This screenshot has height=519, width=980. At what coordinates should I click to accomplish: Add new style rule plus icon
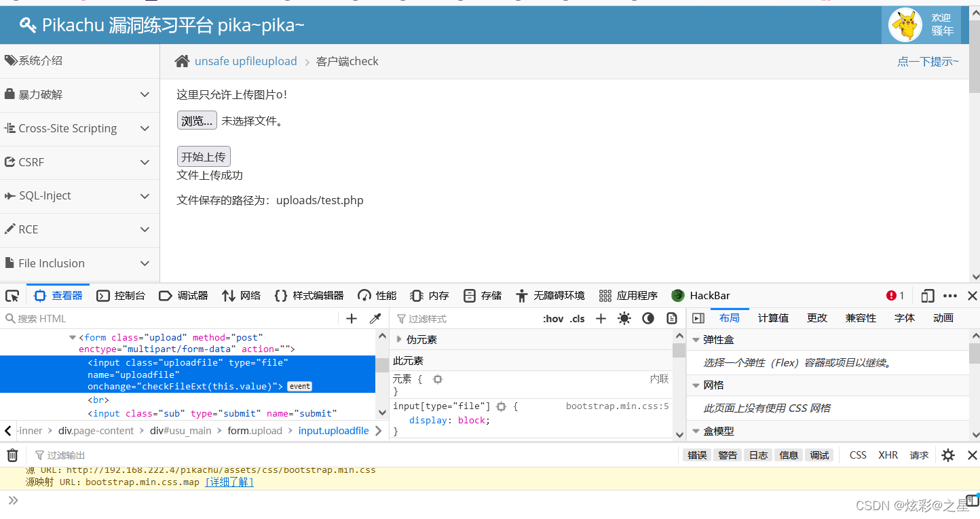(601, 319)
